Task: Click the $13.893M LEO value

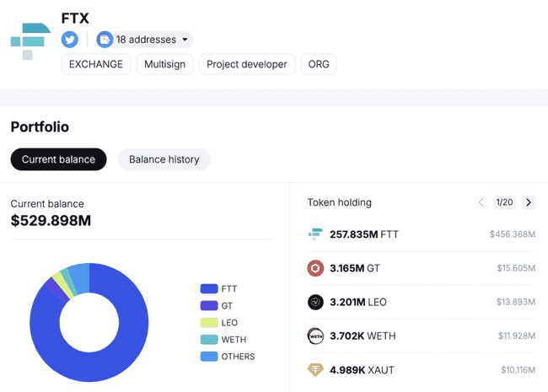Action: (516, 302)
